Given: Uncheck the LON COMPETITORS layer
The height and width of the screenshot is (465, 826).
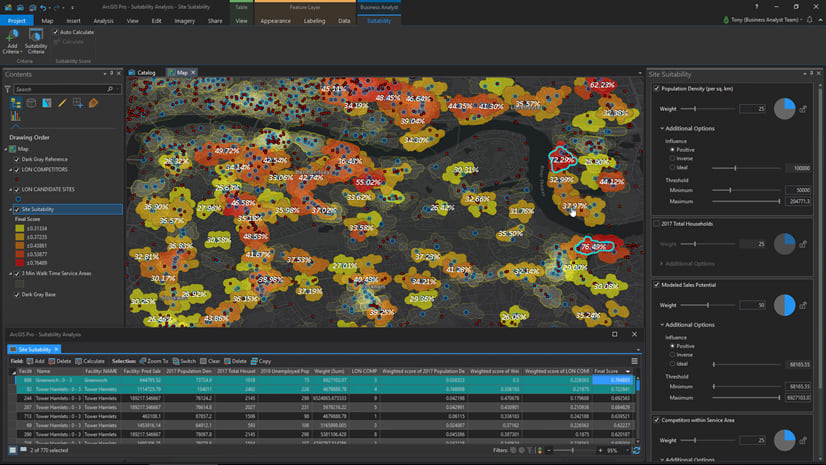Looking at the screenshot, I should (x=16, y=171).
